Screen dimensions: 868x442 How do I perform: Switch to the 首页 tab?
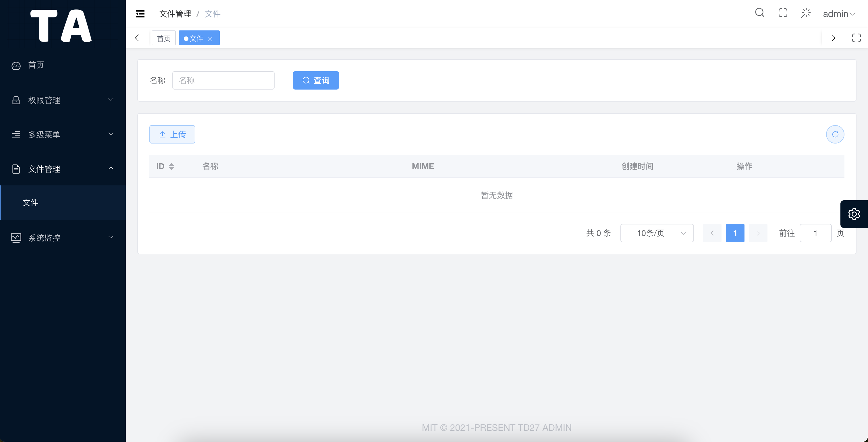point(163,38)
